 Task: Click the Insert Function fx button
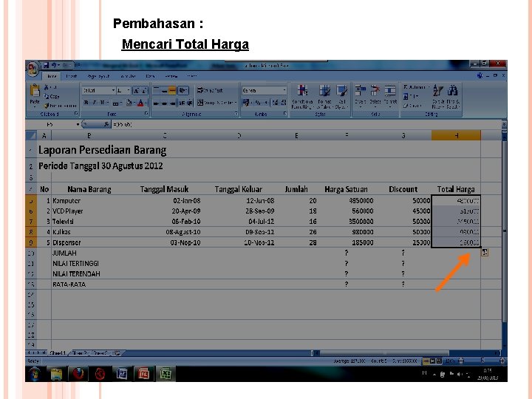tap(106, 125)
